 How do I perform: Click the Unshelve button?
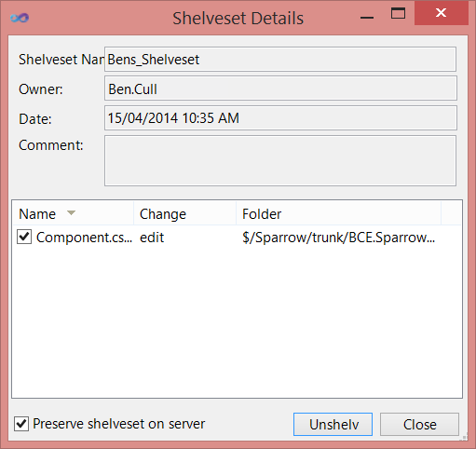(333, 424)
